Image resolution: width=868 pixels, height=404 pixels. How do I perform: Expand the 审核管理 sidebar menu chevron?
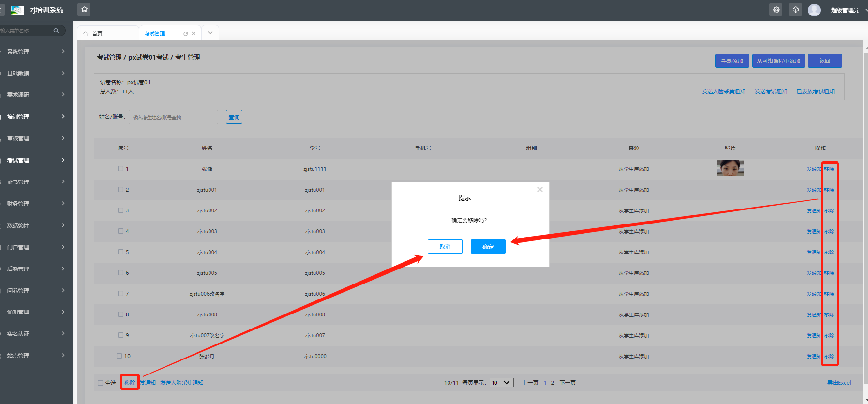(63, 138)
